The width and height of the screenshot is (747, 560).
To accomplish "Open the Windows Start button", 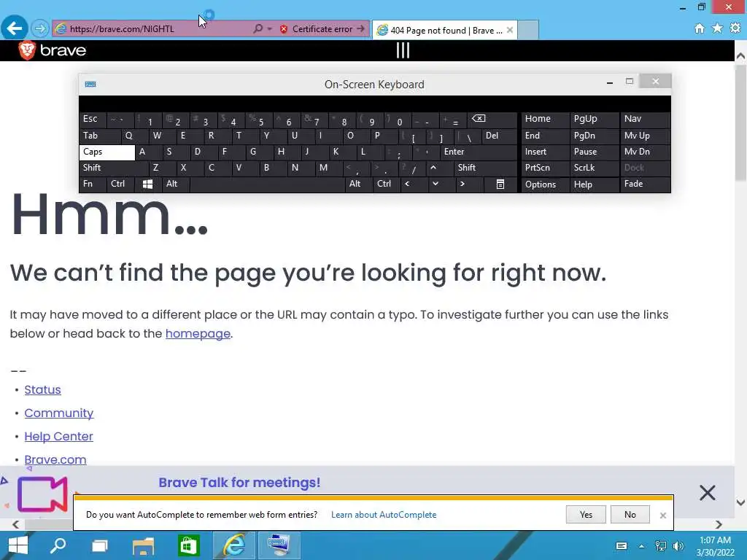I will tap(18, 545).
